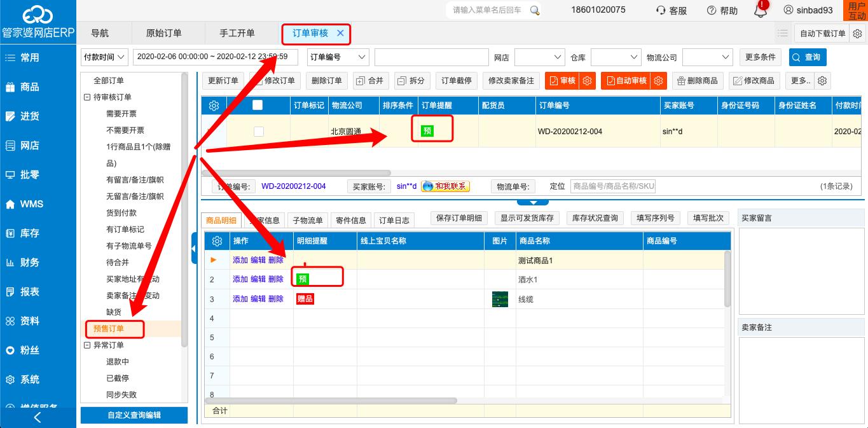Viewport: 868px width, 428px height.
Task: Open the gear settings next to 自动审核
Action: click(x=659, y=81)
